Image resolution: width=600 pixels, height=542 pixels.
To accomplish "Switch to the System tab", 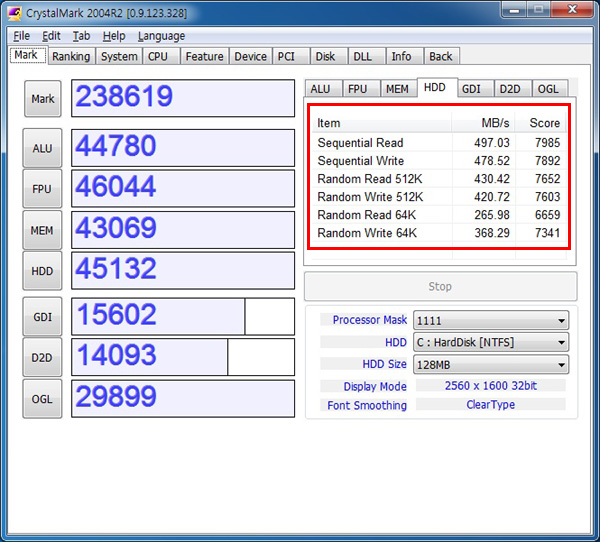I will tap(119, 56).
